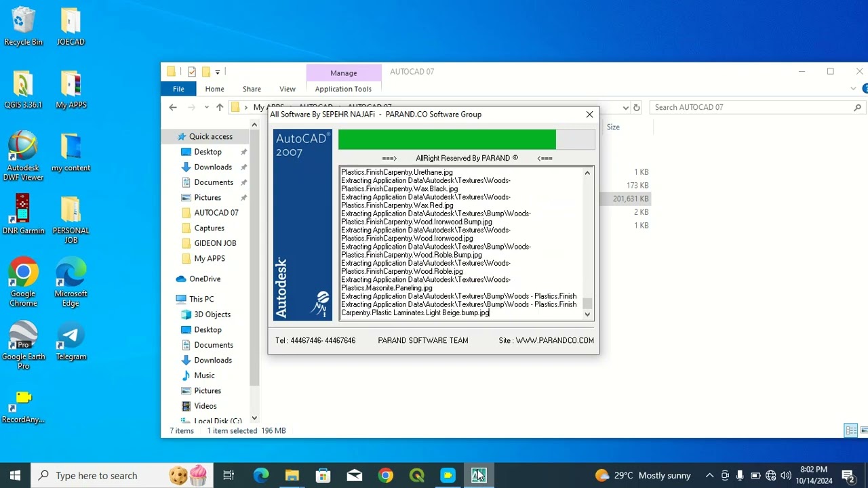868x488 pixels.
Task: Expand the address bar history dropdown
Action: [x=625, y=107]
